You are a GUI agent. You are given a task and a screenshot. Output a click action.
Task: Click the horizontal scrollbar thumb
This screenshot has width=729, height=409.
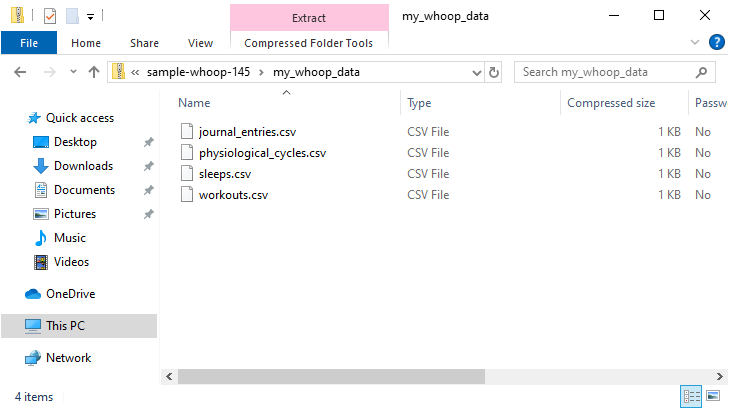click(331, 376)
